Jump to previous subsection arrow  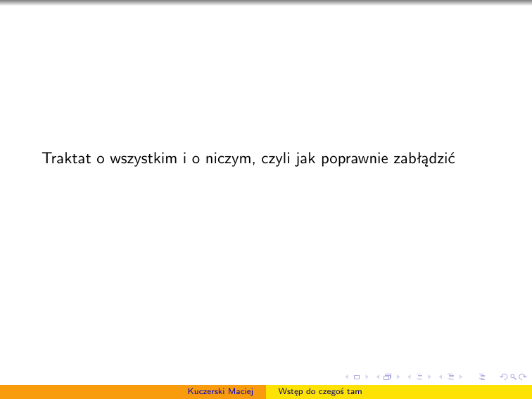pyautogui.click(x=409, y=378)
